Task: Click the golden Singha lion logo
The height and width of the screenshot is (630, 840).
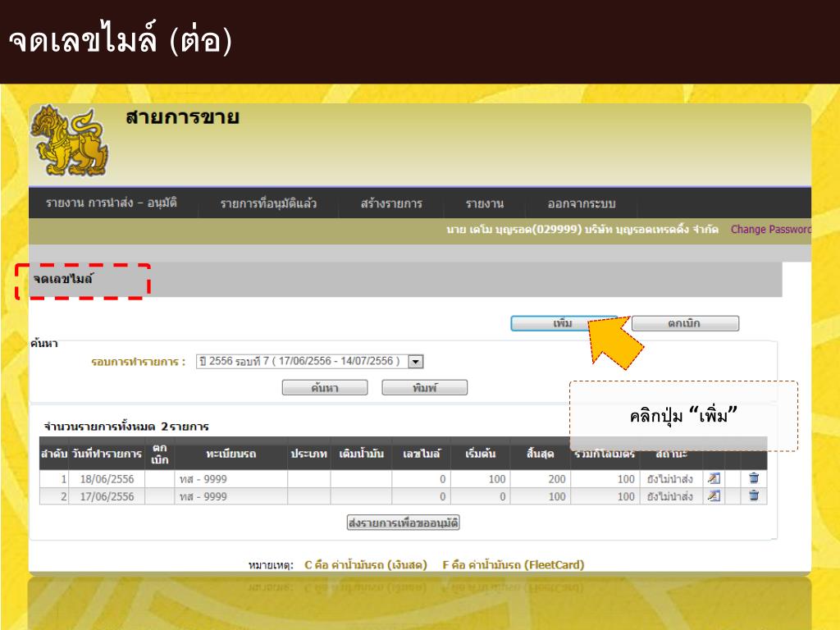Action: (71, 141)
